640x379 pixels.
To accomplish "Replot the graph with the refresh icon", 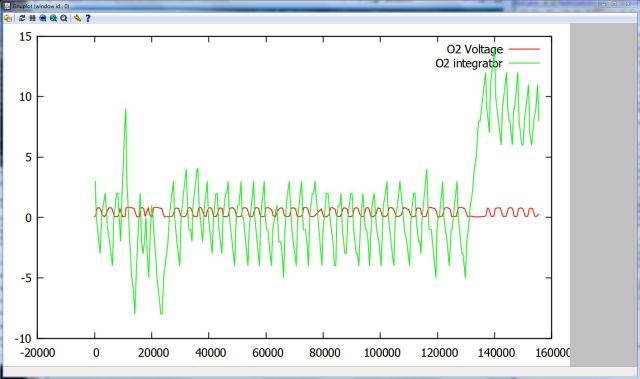I will tap(22, 18).
